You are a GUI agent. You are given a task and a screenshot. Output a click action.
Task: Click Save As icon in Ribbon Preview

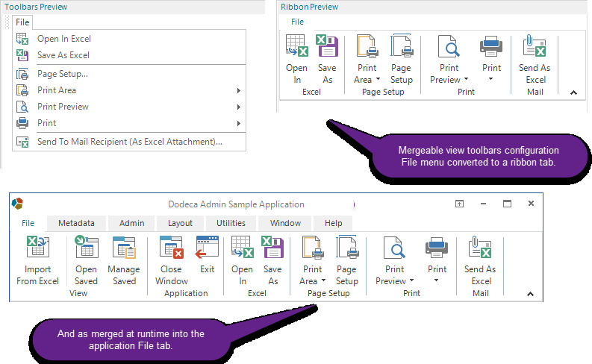click(x=327, y=45)
